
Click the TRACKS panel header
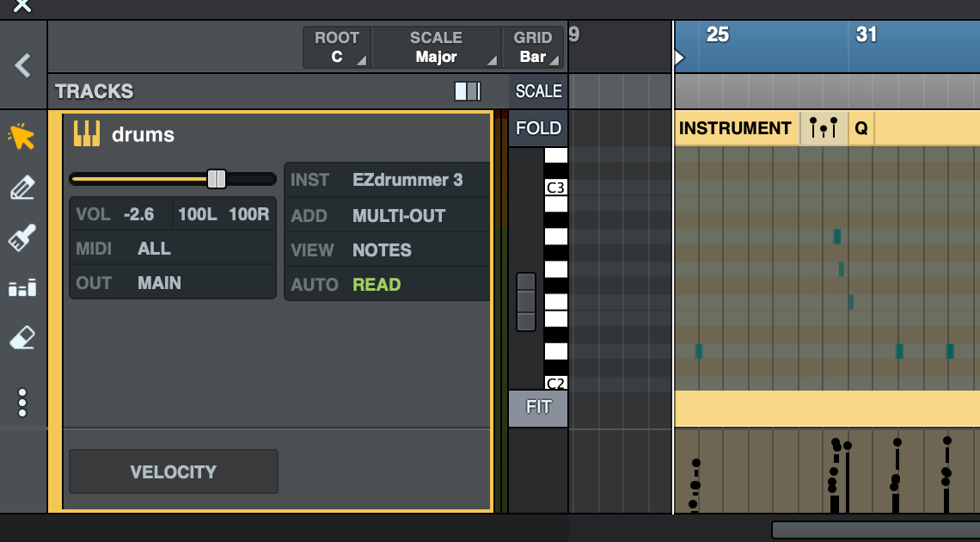(95, 91)
